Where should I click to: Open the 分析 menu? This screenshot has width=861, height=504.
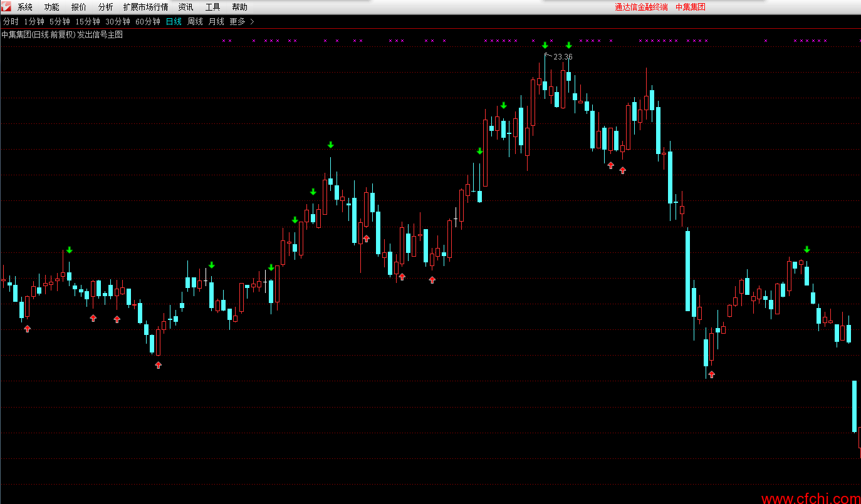pos(106,8)
